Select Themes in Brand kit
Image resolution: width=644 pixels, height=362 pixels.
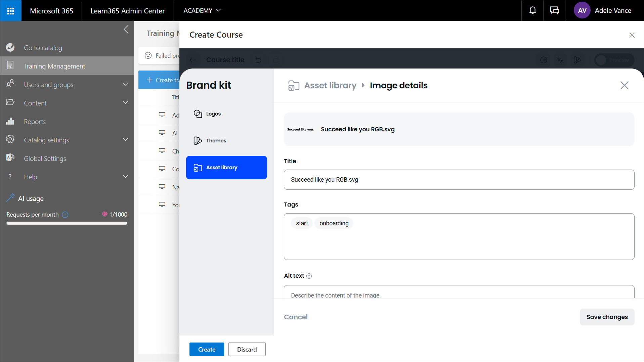[216, 141]
